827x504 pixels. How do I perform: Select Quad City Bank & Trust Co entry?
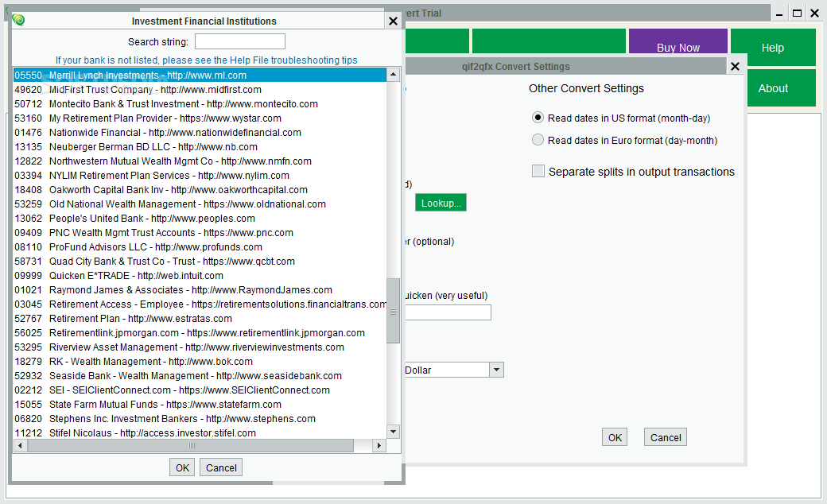click(x=200, y=261)
